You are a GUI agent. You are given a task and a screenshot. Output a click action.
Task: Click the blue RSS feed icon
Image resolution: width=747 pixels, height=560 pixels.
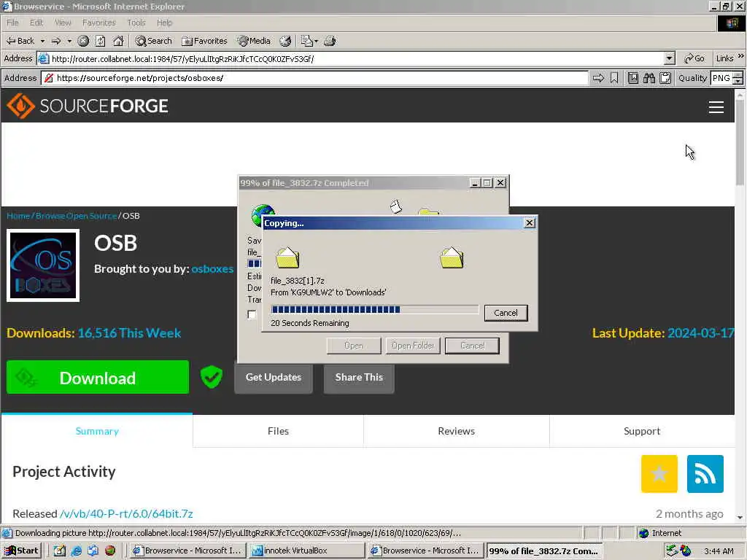[705, 474]
